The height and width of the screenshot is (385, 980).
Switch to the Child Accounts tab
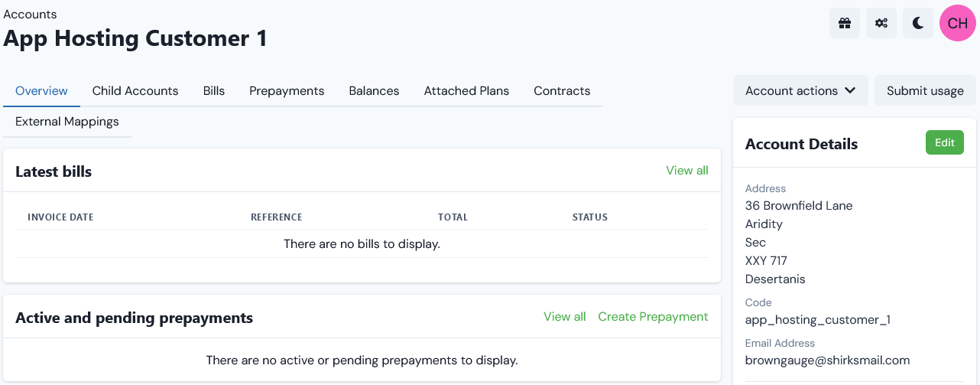(135, 90)
